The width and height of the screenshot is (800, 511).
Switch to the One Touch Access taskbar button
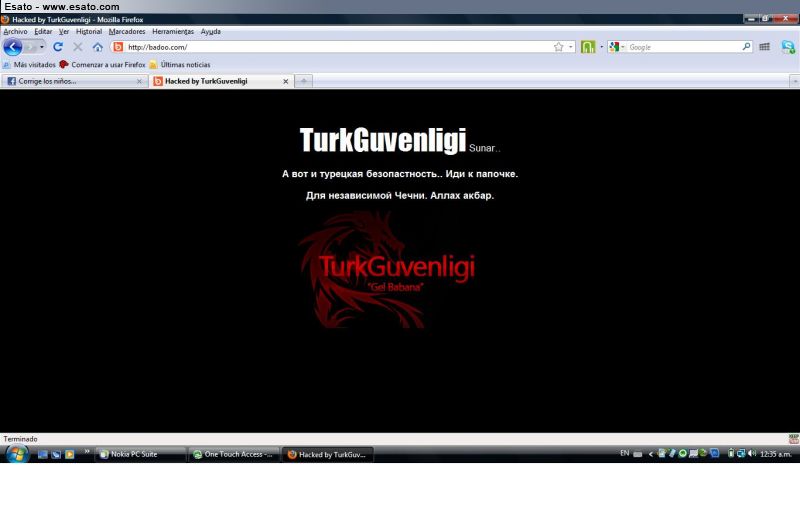234,454
